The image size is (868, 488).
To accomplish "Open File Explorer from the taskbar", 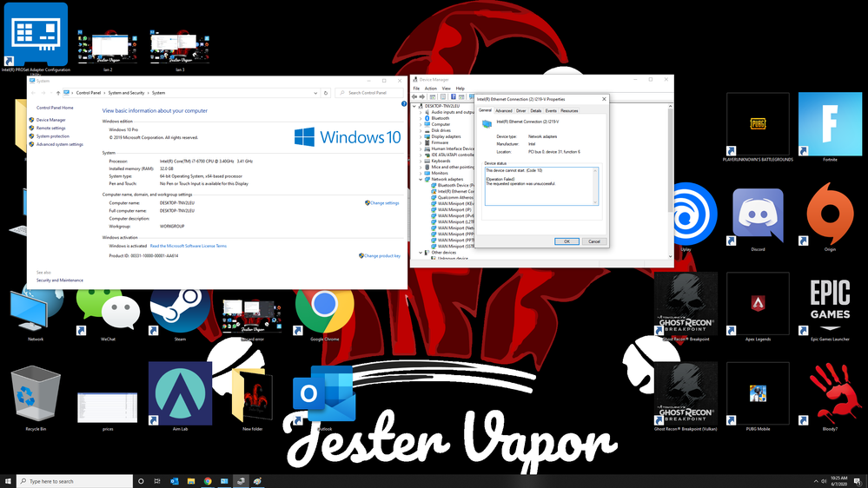I will [x=191, y=481].
